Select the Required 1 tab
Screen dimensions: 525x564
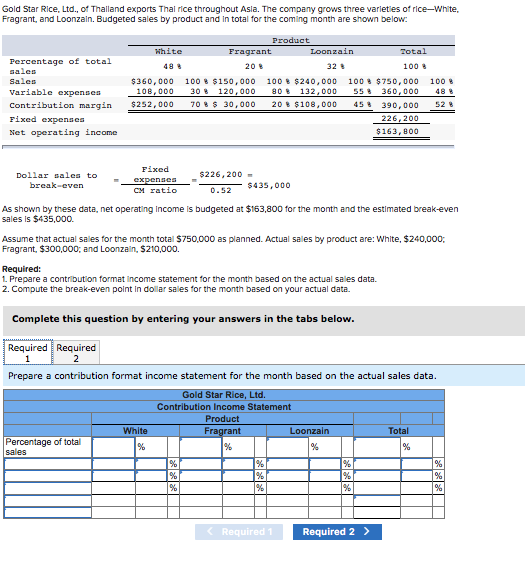28,352
